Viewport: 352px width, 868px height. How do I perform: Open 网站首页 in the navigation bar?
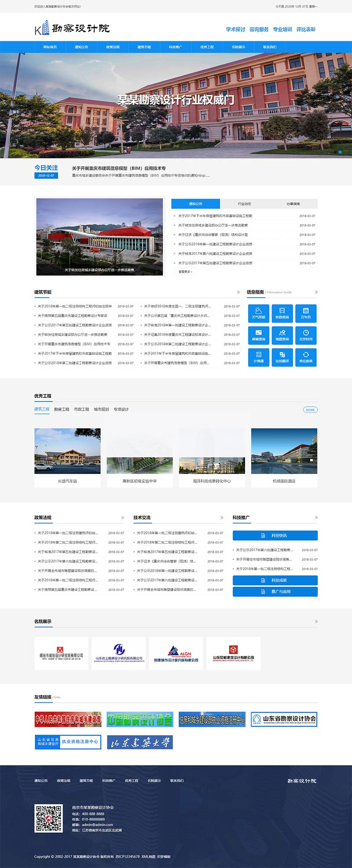point(50,47)
